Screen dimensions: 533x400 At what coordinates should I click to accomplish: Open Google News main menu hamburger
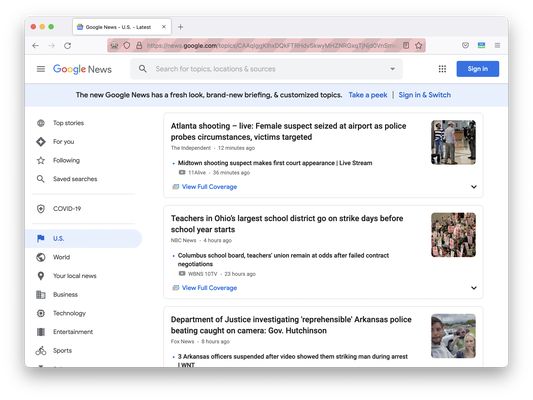pos(41,69)
